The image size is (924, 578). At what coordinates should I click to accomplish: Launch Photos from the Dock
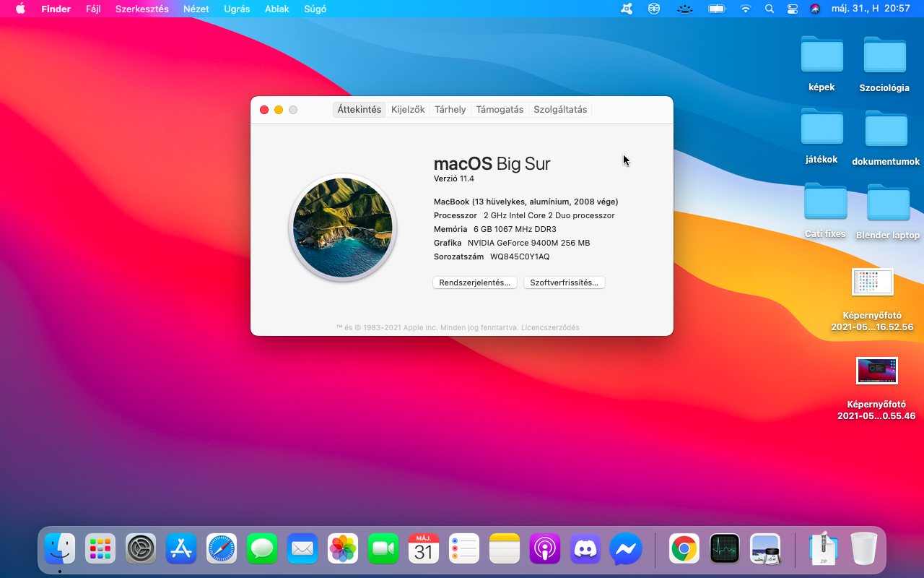343,549
